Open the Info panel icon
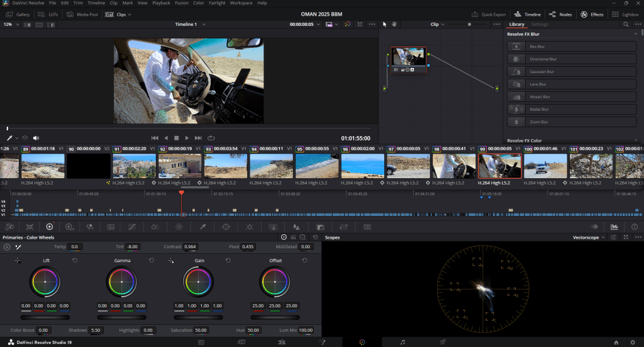 (x=635, y=227)
